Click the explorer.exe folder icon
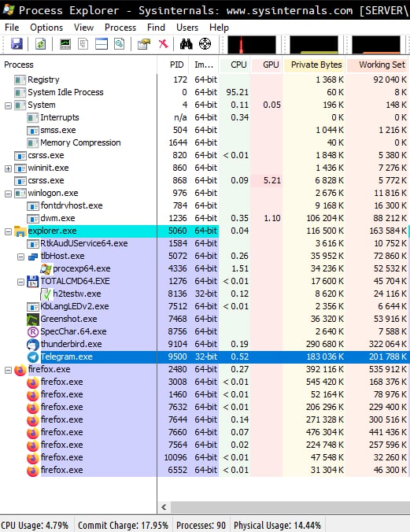The image size is (410, 532). click(x=20, y=231)
